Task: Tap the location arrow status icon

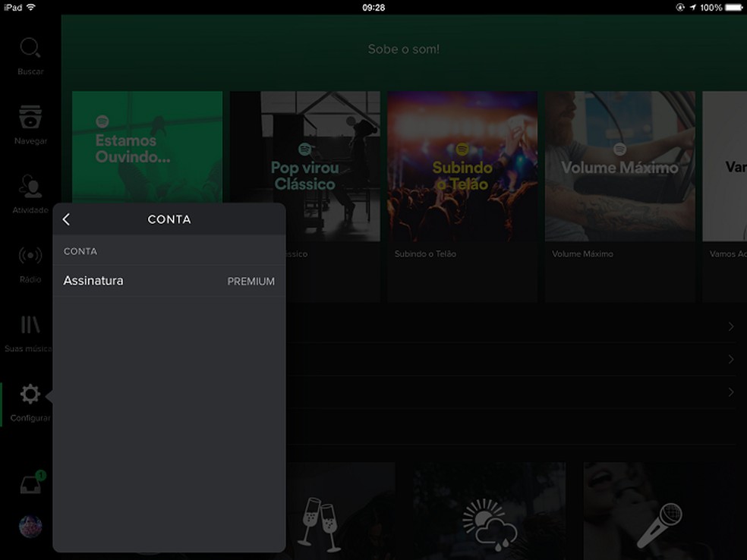Action: (692, 7)
